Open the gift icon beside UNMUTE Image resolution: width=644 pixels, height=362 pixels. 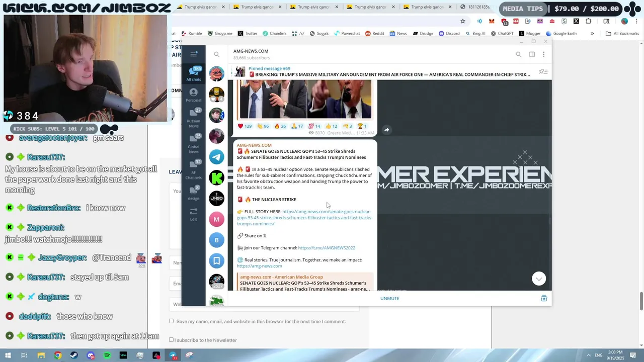tap(544, 298)
